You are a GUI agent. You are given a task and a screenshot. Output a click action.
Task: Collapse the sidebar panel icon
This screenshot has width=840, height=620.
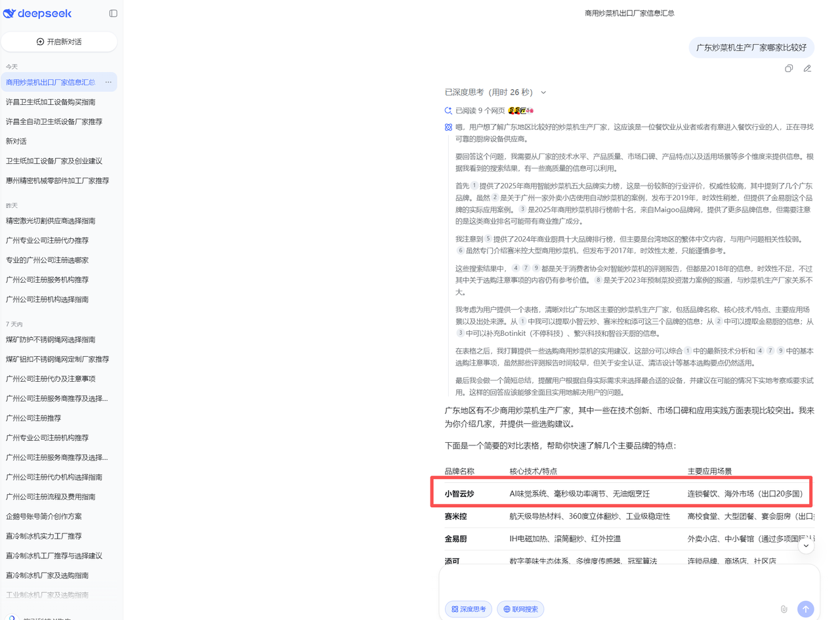(113, 13)
